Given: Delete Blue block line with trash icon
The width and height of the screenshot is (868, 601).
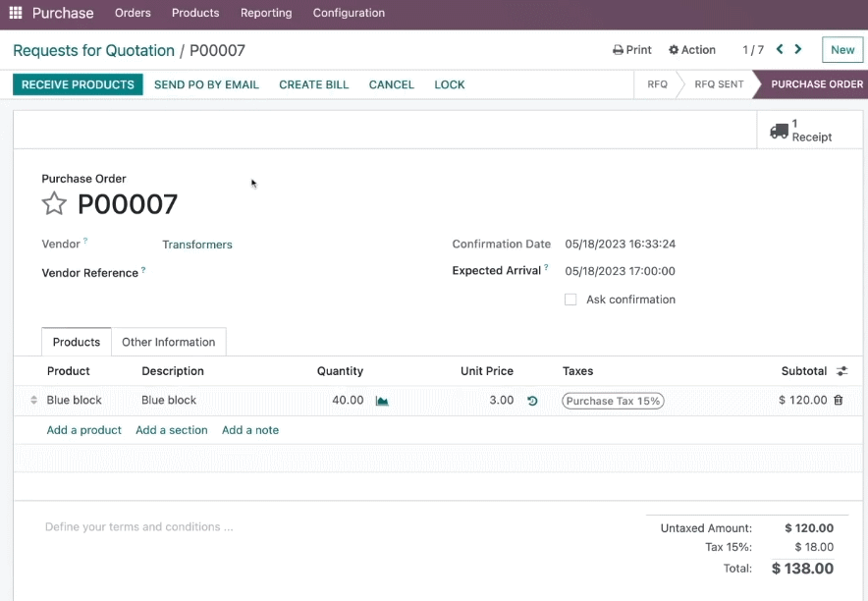Looking at the screenshot, I should [839, 400].
